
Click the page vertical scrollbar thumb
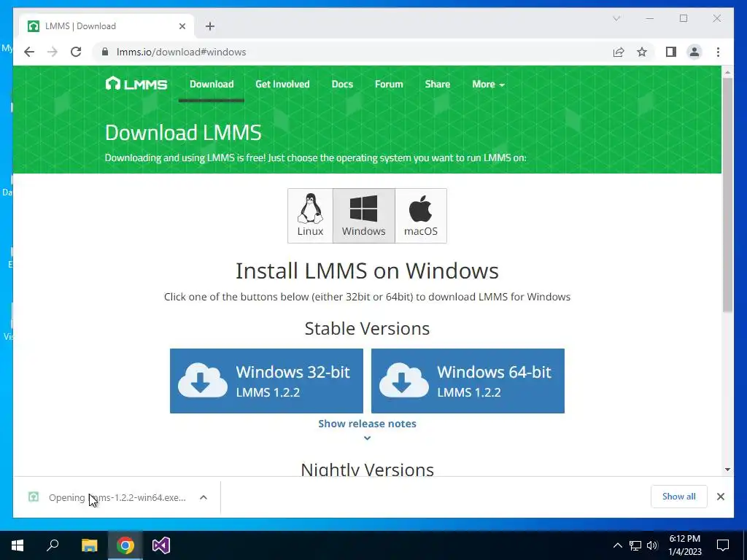[x=727, y=195]
